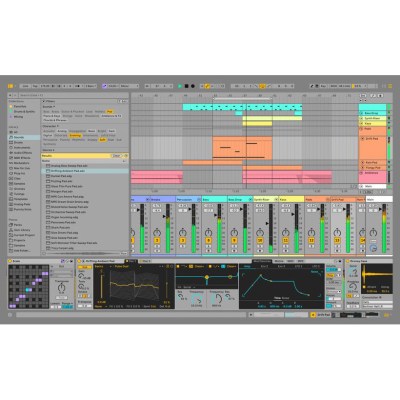Expand the Devices filter group
Screen dimensions: 400x400
49,150
